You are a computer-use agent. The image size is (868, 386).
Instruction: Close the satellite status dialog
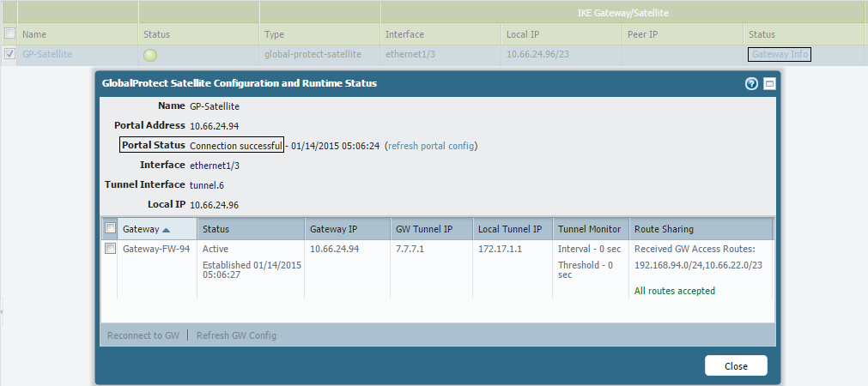coord(736,366)
